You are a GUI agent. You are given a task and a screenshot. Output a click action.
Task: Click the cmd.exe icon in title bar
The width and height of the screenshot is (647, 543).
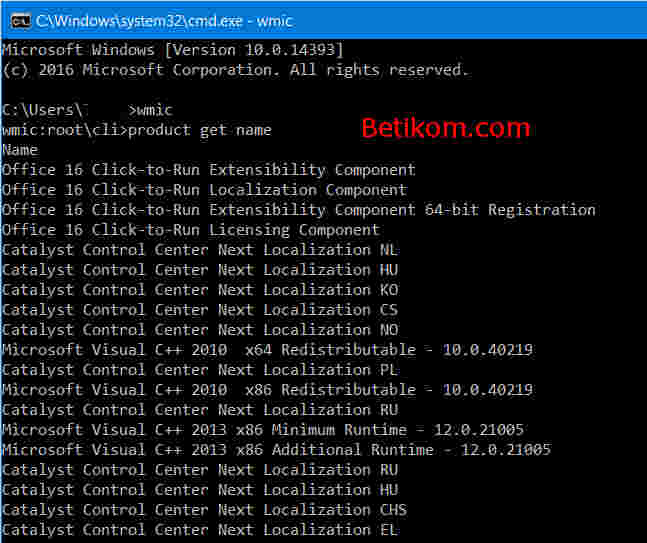[x=21, y=21]
